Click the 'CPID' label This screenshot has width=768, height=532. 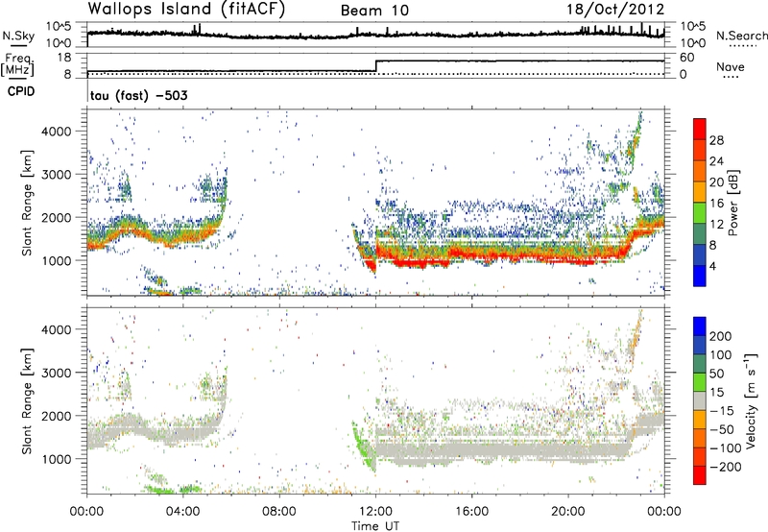[21, 91]
